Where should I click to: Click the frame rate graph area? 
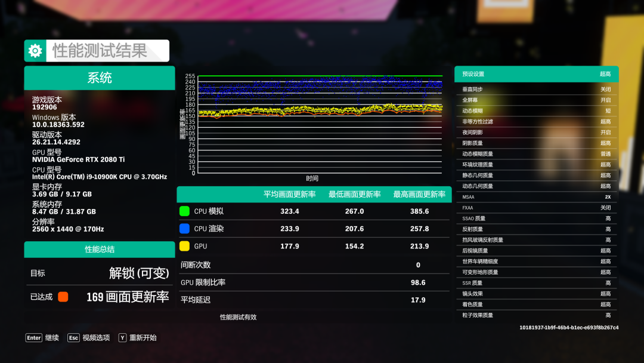click(320, 125)
